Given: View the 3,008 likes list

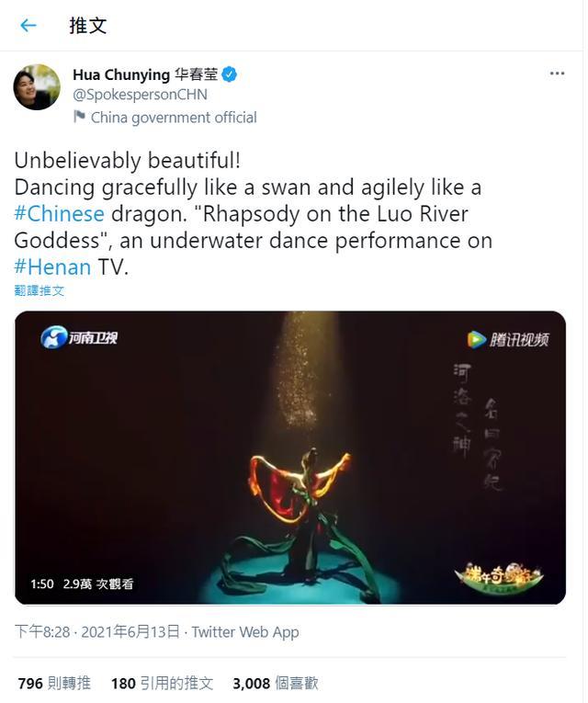Looking at the screenshot, I should [x=276, y=684].
